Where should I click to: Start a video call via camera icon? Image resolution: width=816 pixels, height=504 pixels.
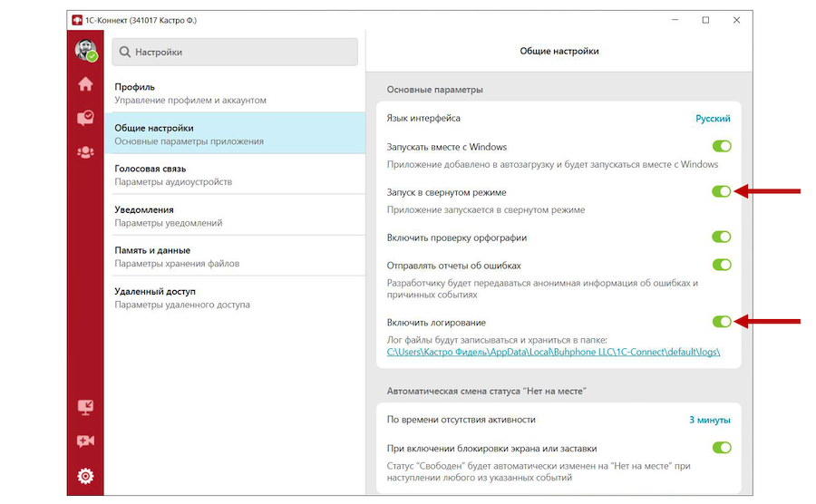85,441
